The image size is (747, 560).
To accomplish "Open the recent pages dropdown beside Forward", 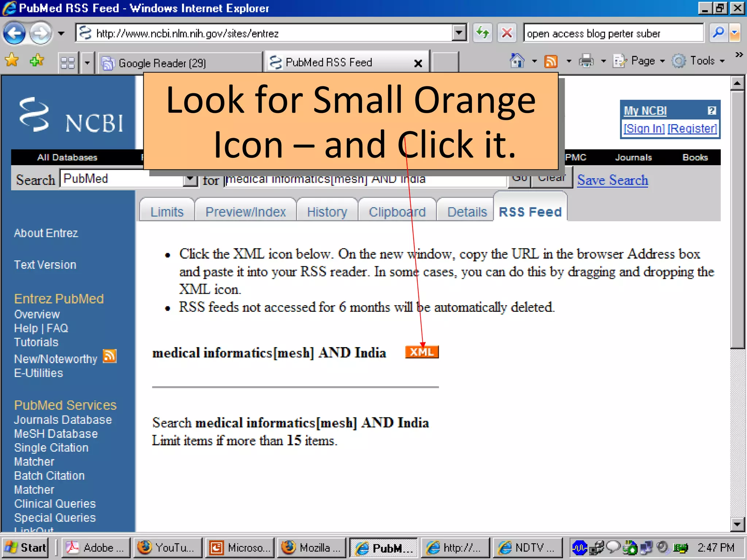I will (x=61, y=34).
